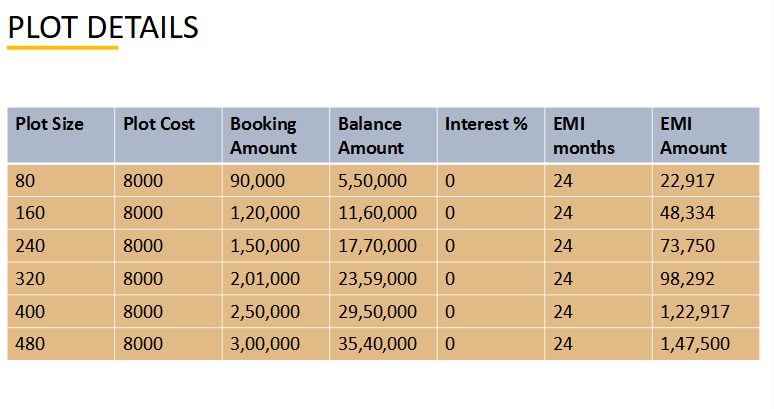The height and width of the screenshot is (409, 774).
Task: Select the Plot Cost column header
Action: [168, 135]
